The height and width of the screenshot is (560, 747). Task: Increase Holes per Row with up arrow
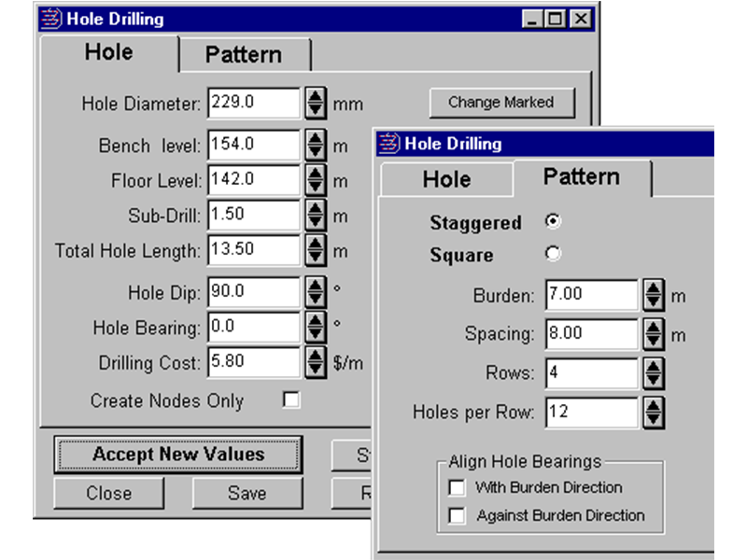pos(653,406)
